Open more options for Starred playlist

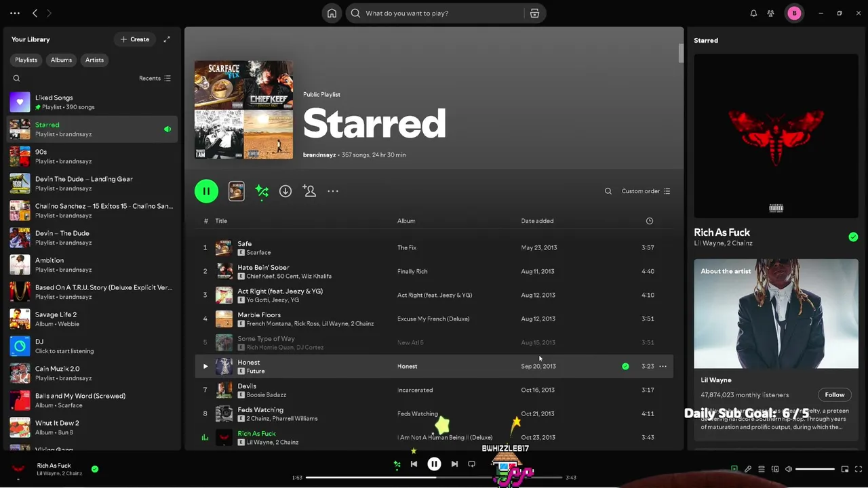click(333, 191)
